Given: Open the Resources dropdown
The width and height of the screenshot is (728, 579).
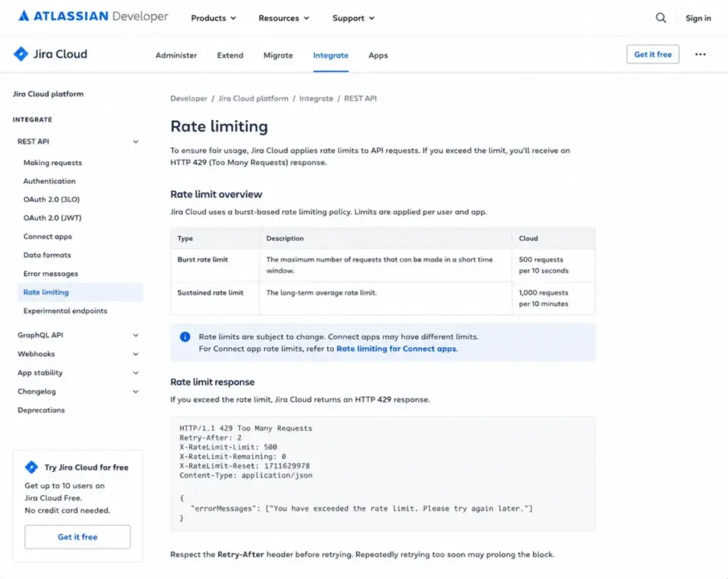Looking at the screenshot, I should (284, 18).
